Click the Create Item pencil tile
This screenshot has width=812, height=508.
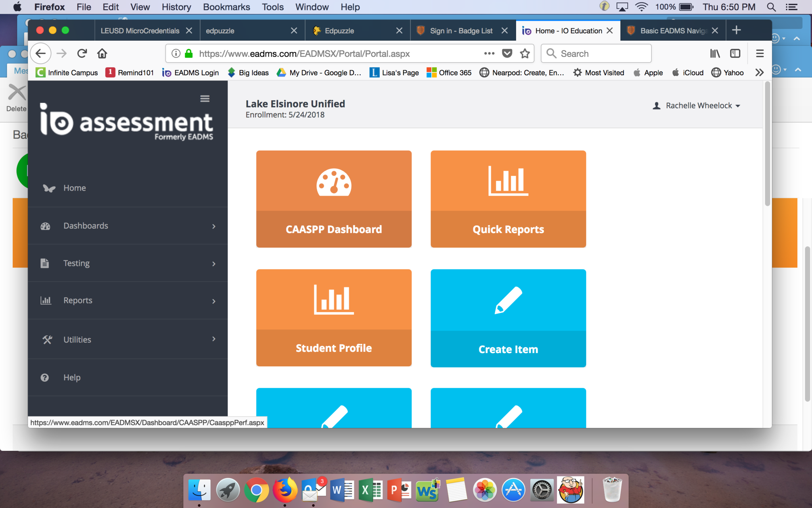(x=508, y=317)
